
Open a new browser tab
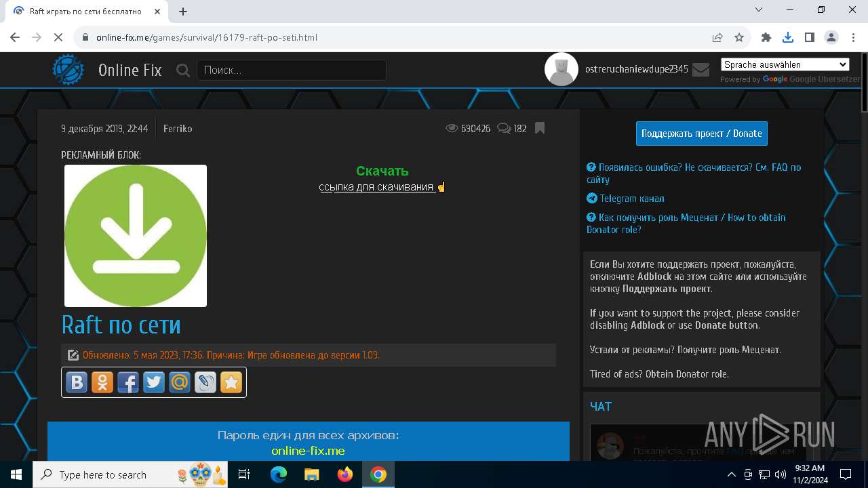coord(183,11)
